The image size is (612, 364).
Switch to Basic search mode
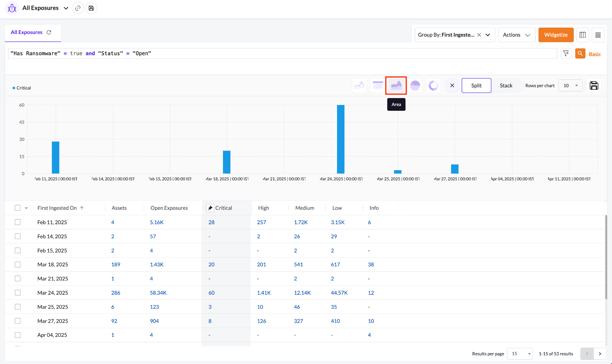595,54
